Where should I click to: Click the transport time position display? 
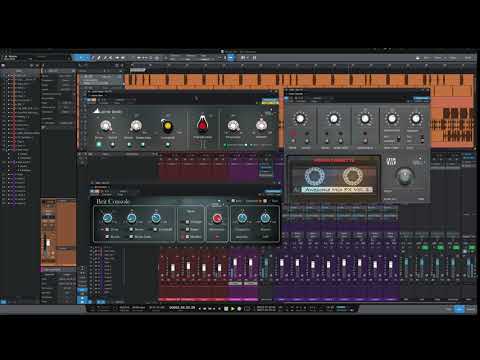(x=182, y=308)
